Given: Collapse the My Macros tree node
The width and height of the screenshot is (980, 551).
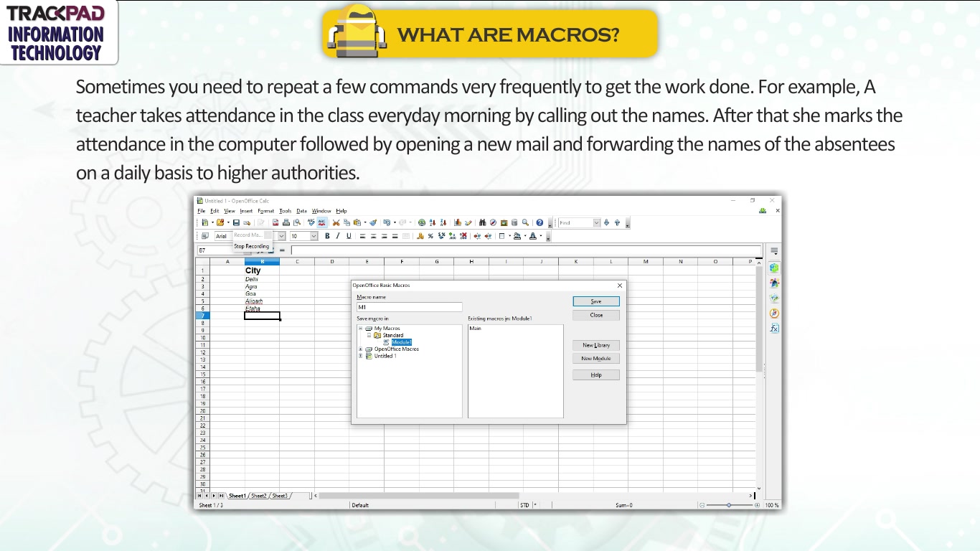Looking at the screenshot, I should click(x=361, y=329).
